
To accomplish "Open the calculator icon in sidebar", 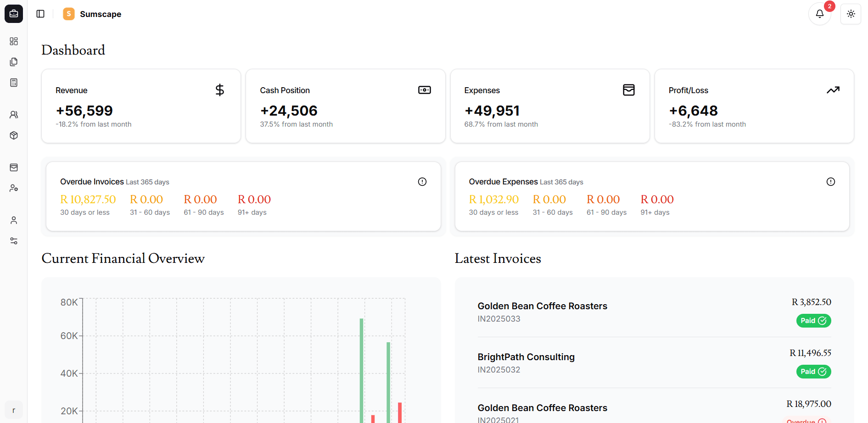I will tap(14, 83).
